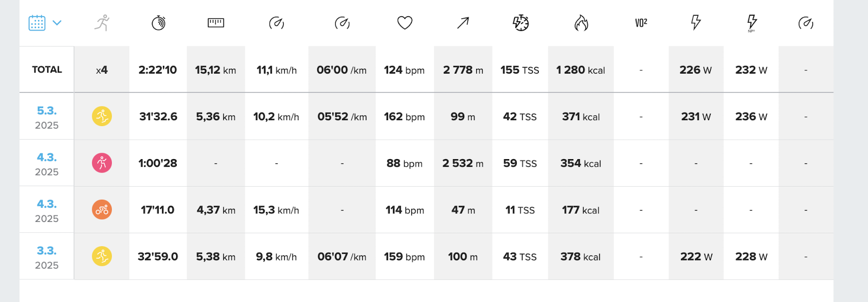
Task: Open the calendar date picker icon
Action: 37,23
